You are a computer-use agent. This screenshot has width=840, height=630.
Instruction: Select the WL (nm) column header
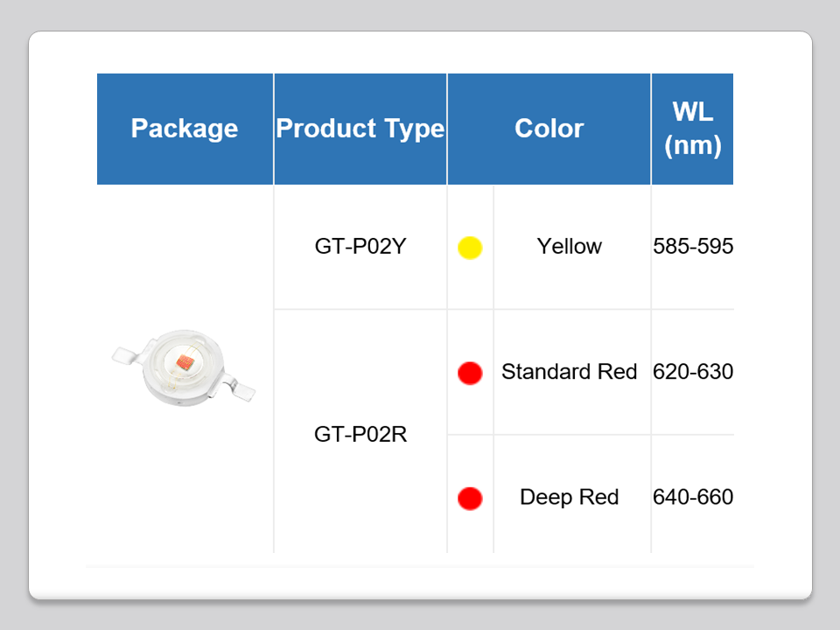tap(692, 129)
